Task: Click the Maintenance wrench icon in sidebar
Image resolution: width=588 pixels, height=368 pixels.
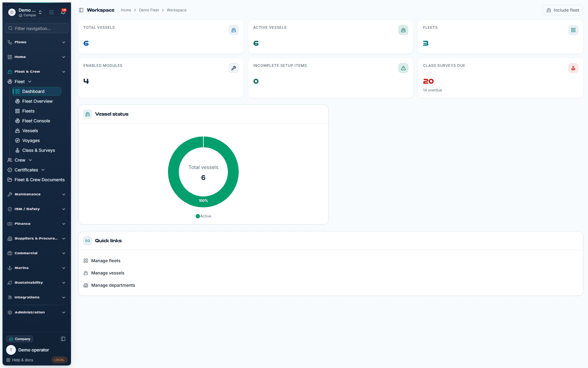Action: [x=10, y=194]
